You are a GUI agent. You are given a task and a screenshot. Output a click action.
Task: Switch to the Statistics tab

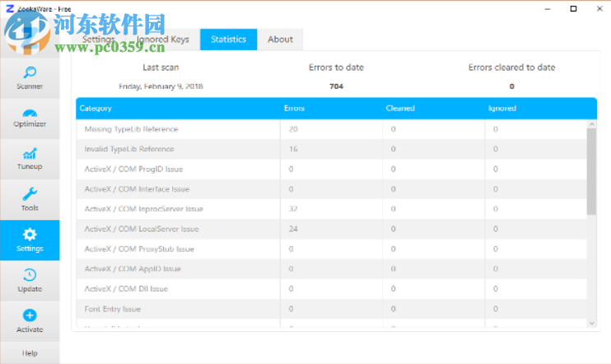point(229,40)
